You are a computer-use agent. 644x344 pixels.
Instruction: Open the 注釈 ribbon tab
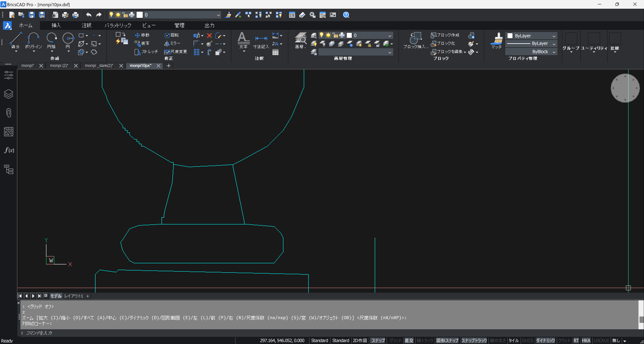(x=86, y=25)
